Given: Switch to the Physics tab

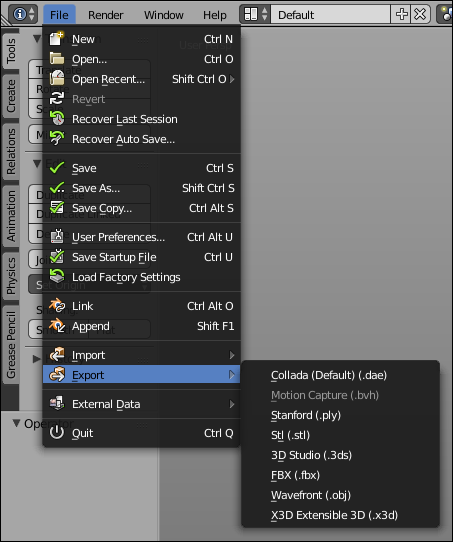Looking at the screenshot, I should [x=11, y=275].
